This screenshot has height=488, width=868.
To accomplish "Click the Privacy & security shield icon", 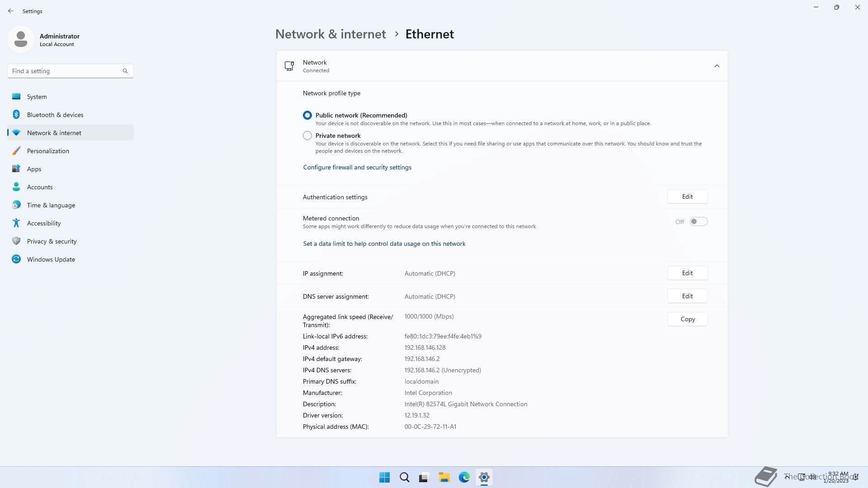I will [16, 241].
